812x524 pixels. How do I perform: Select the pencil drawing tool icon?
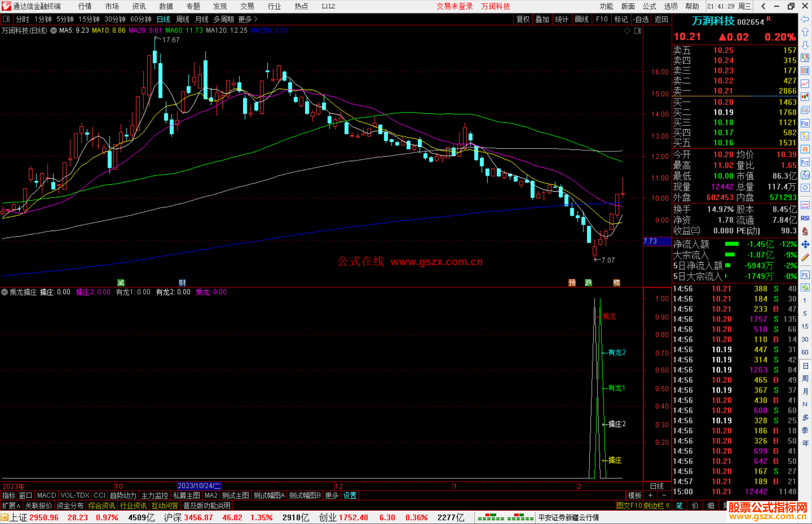[805, 258]
